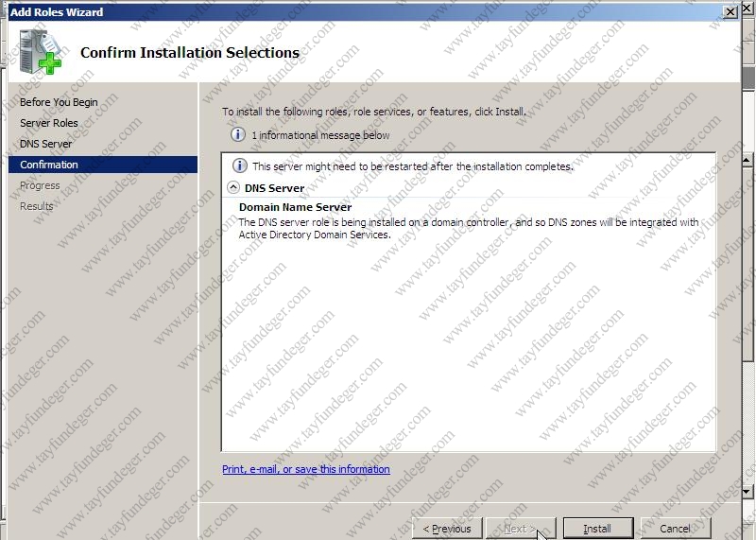Click the background window scrollbar down arrow
756x540 pixels.
747,492
